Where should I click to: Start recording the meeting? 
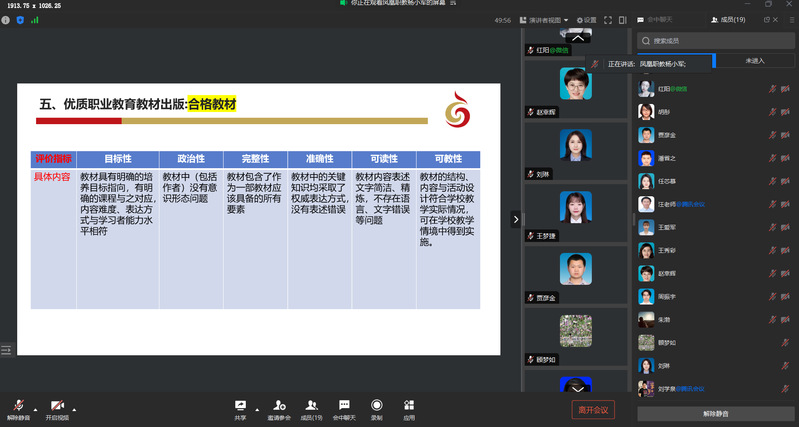[376, 404]
